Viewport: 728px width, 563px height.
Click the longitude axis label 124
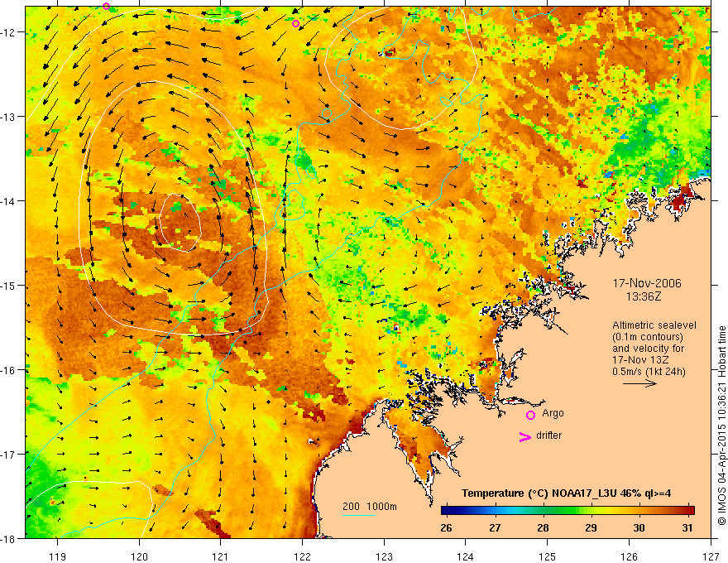click(x=466, y=557)
